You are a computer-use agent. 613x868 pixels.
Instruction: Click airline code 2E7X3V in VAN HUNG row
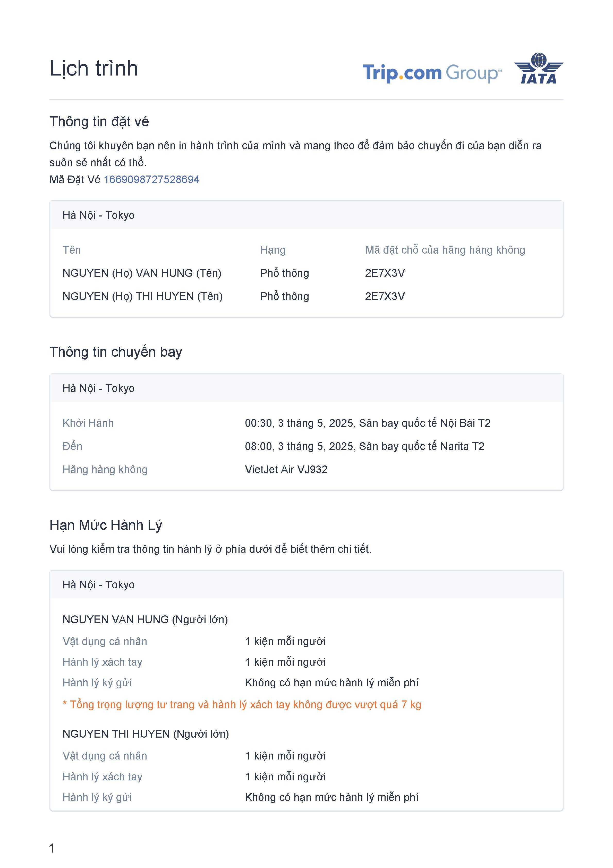point(385,273)
